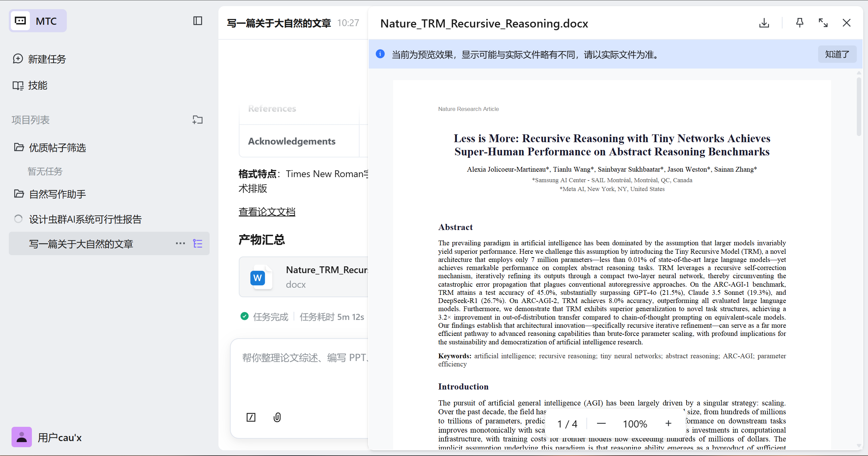Expand the 优质帖子筛选 project folder
The width and height of the screenshot is (868, 456).
pyautogui.click(x=57, y=148)
